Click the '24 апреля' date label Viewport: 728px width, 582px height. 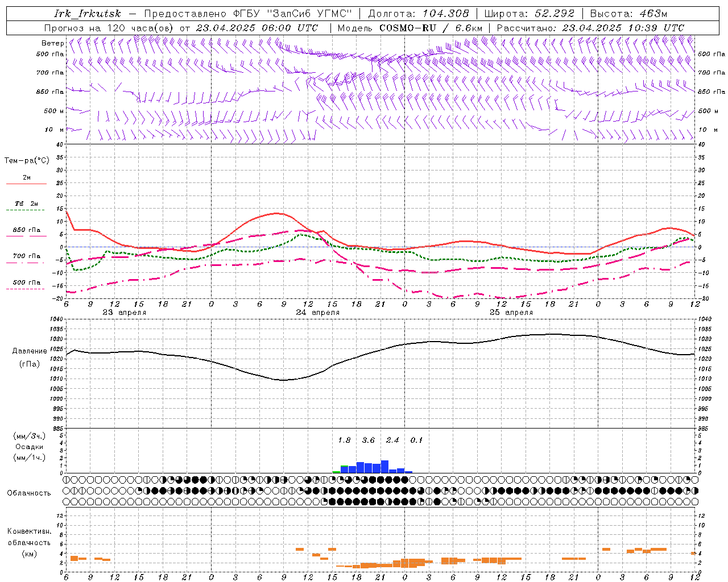[x=317, y=313]
